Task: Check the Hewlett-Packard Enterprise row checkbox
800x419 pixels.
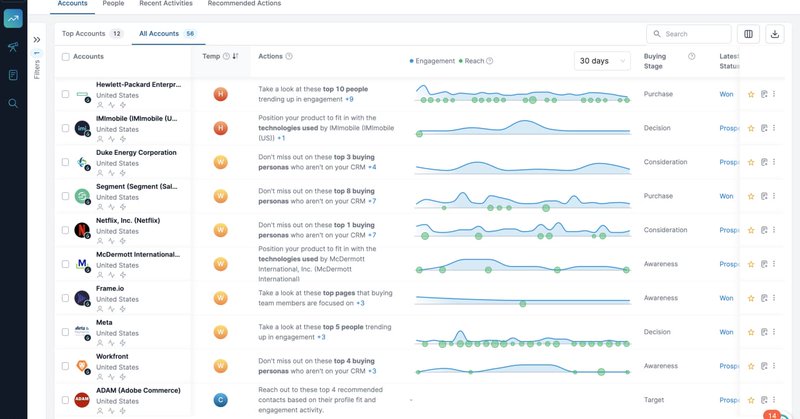Action: pyautogui.click(x=65, y=94)
